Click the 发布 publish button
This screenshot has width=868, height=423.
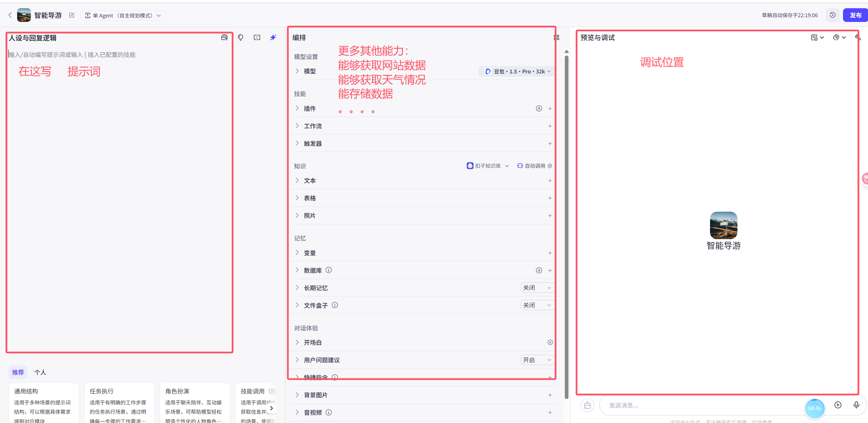click(x=855, y=15)
